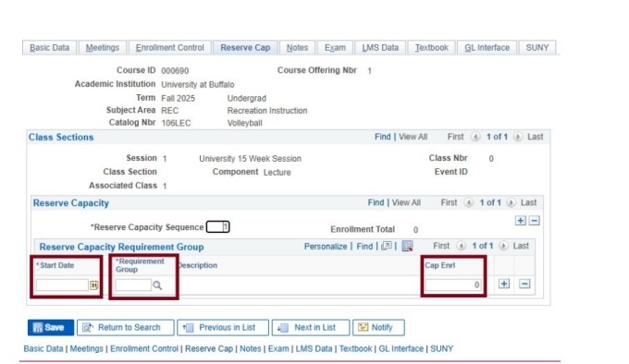Viewport: 629px width, 364px height.
Task: Click bottom GL Interface link
Action: click(401, 349)
